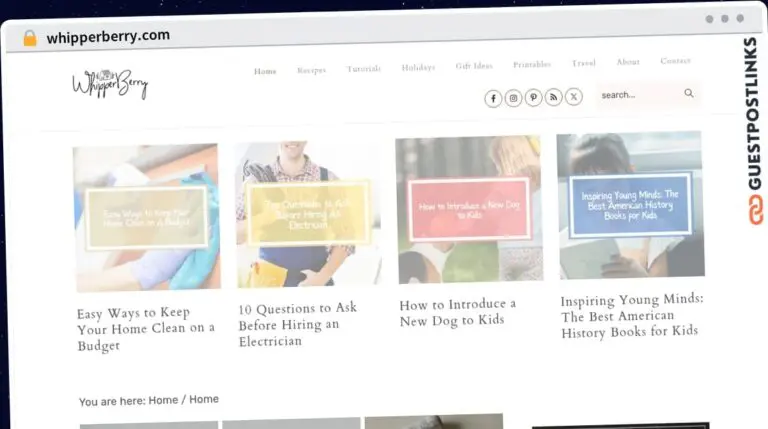Open the RSS feed icon
Image resolution: width=768 pixels, height=429 pixels.
coord(553,97)
